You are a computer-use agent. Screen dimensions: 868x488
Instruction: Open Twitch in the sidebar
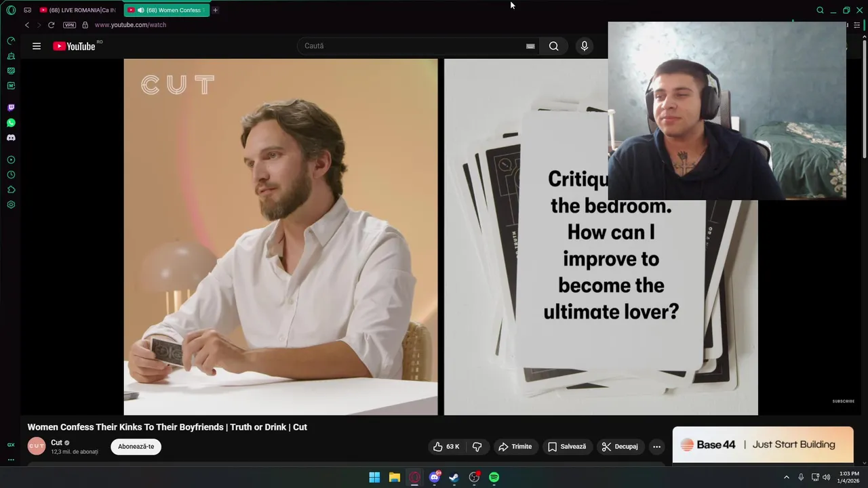point(11,108)
